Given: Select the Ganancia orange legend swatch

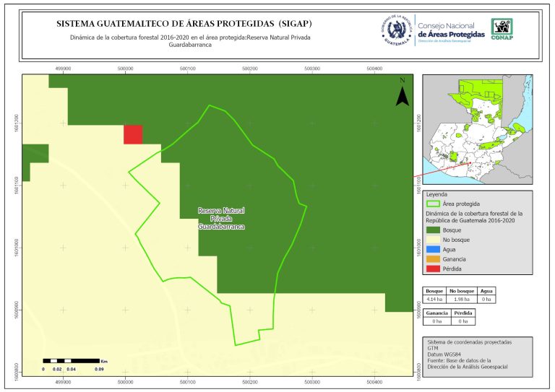Looking at the screenshot, I should tap(432, 258).
